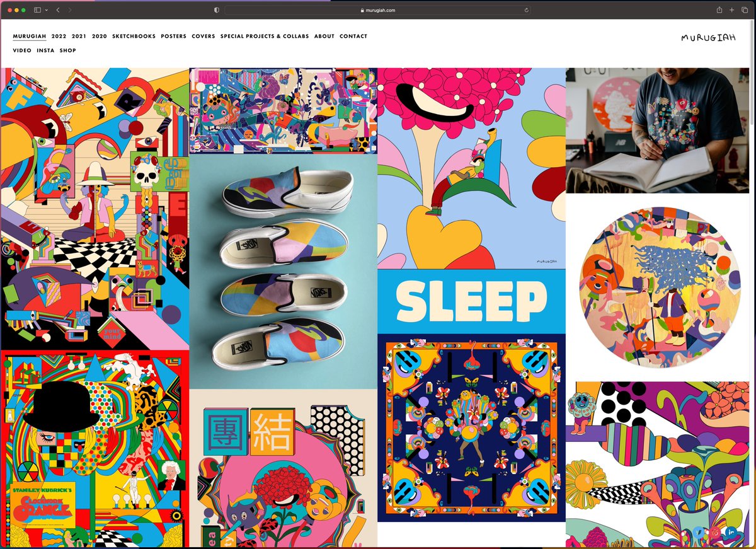756x549 pixels.
Task: Toggle the Safari sidebar button
Action: (37, 10)
